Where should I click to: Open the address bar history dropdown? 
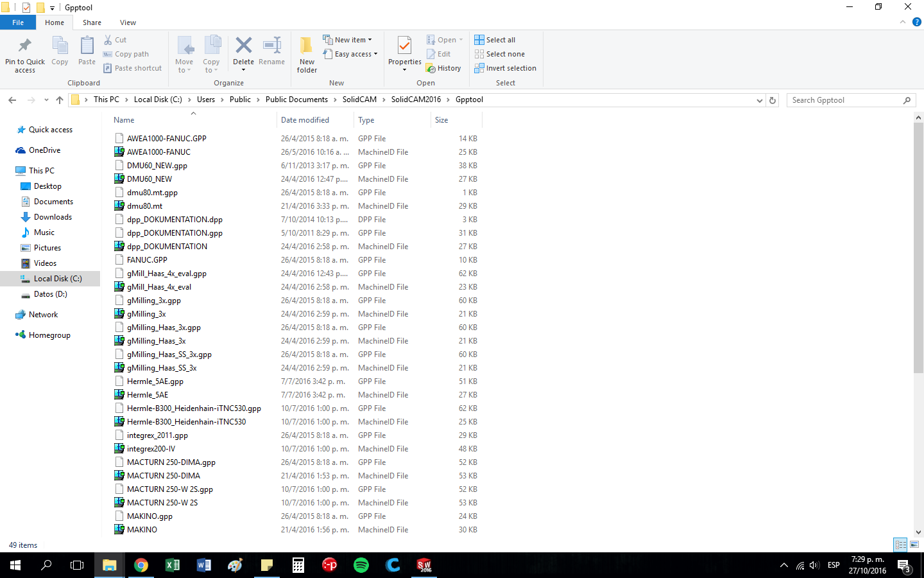[760, 100]
